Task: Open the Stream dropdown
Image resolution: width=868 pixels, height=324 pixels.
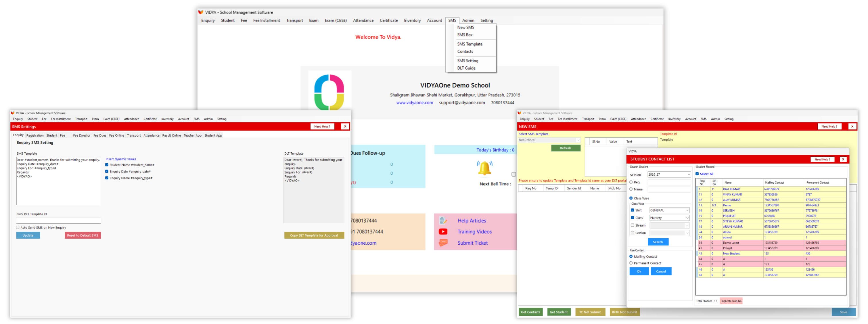Action: tap(670, 225)
